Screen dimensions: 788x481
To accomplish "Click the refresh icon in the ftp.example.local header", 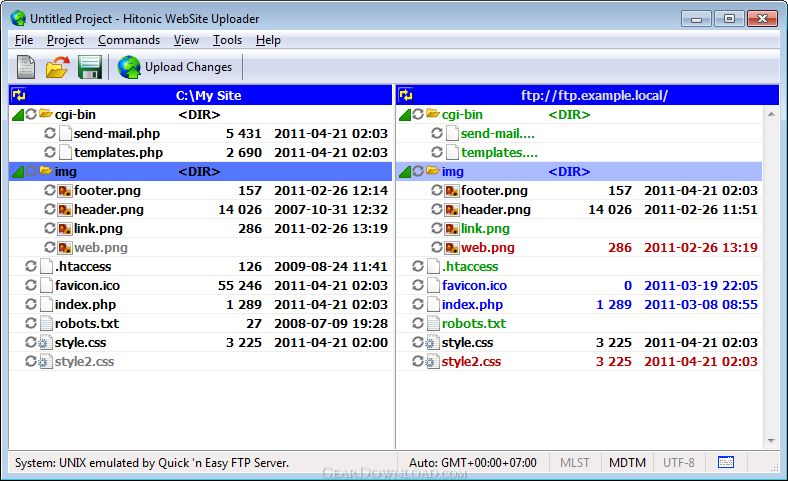I will [406, 95].
